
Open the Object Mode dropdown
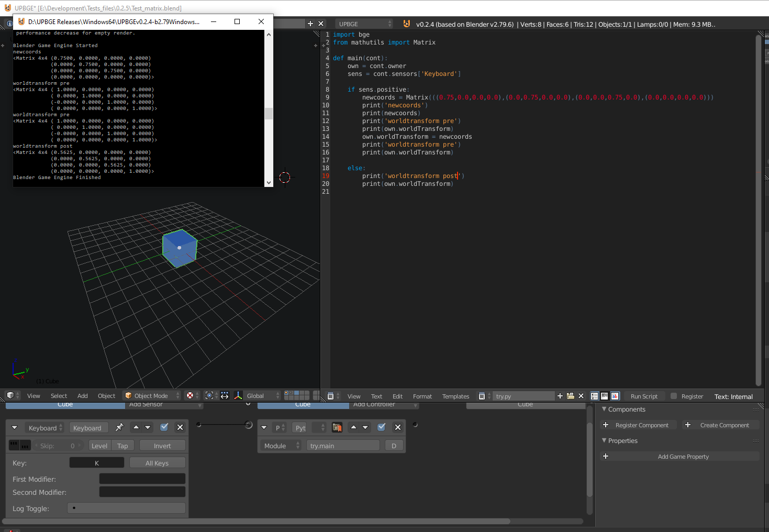click(152, 396)
